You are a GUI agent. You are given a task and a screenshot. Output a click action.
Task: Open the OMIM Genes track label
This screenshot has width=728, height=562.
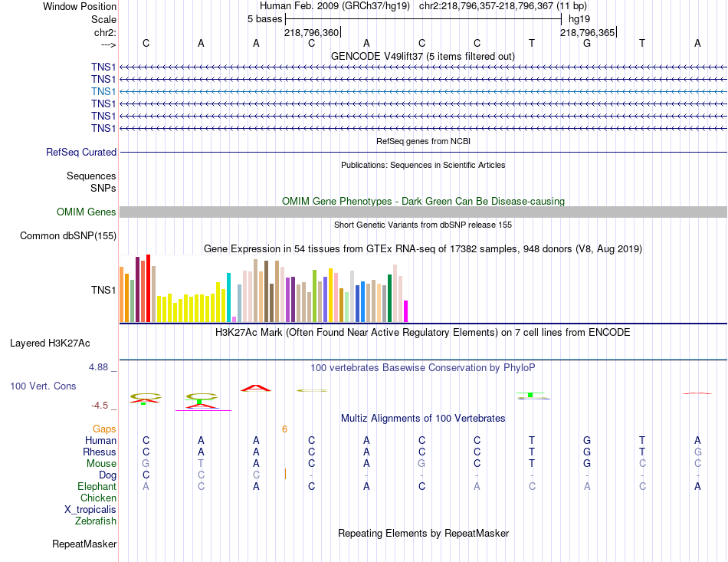[86, 212]
